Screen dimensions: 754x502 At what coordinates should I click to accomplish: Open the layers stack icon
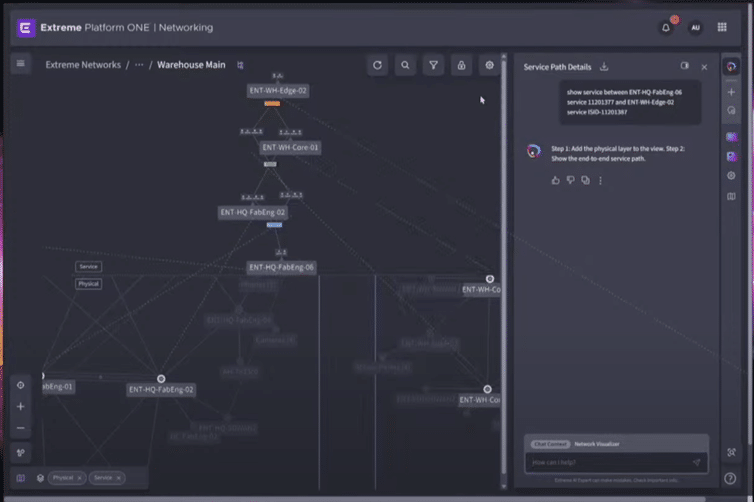click(x=40, y=478)
